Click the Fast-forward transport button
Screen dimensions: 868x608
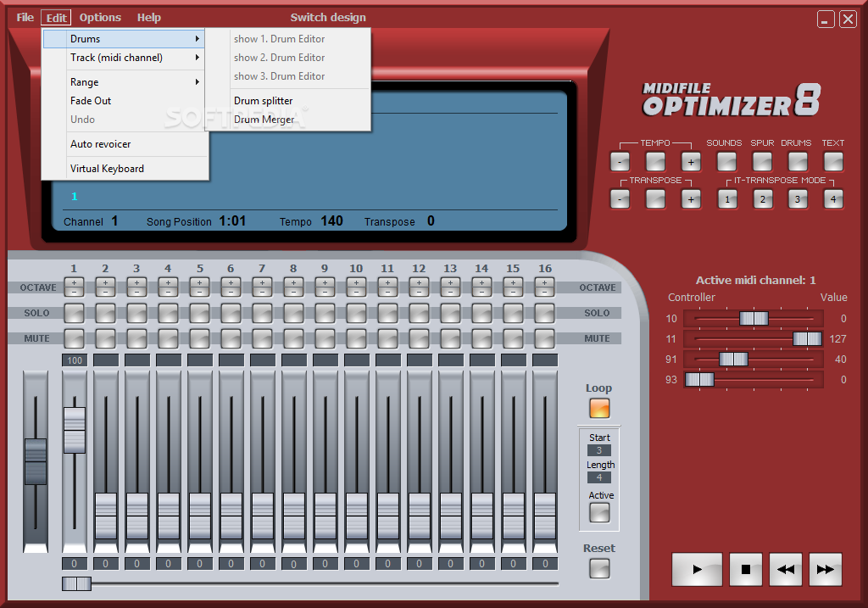[826, 569]
